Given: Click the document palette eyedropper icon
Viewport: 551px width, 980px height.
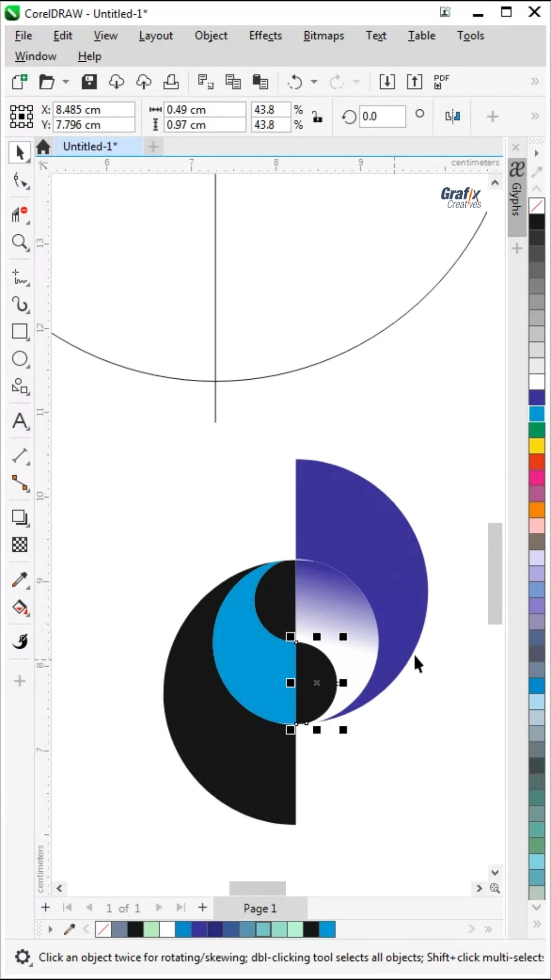Looking at the screenshot, I should [69, 929].
